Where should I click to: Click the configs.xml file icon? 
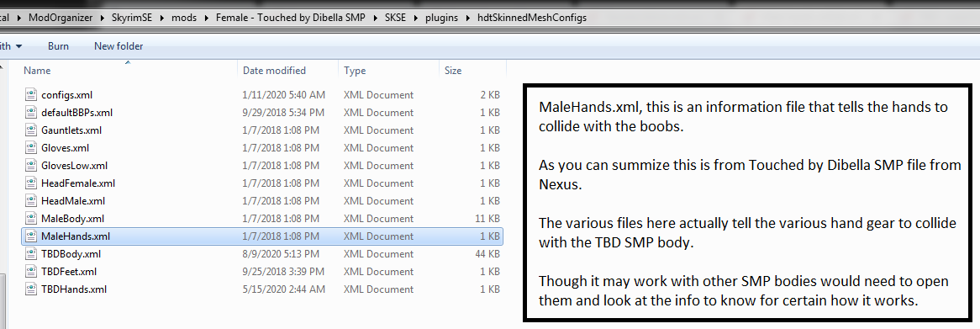coord(31,95)
